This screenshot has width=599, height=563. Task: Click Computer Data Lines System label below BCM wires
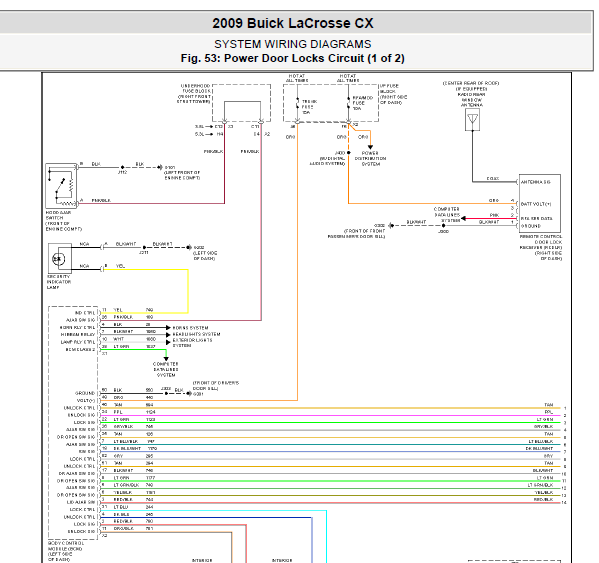166,370
